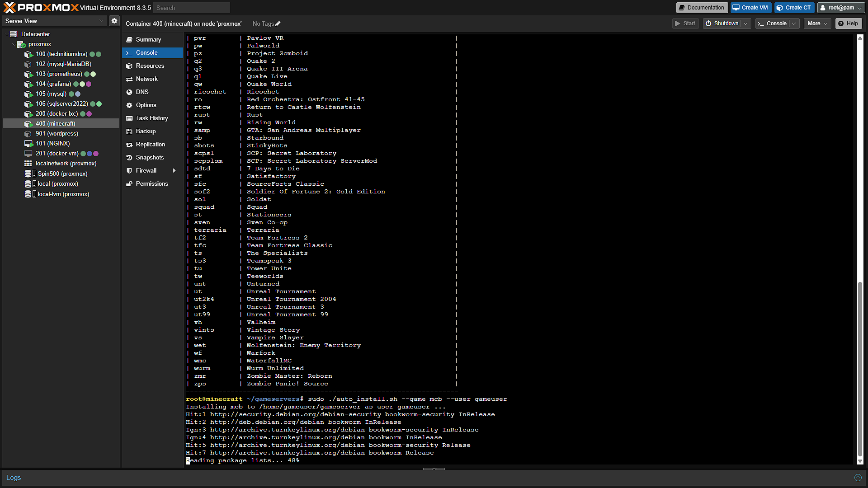Open the Shutdown dropdown arrow

745,23
